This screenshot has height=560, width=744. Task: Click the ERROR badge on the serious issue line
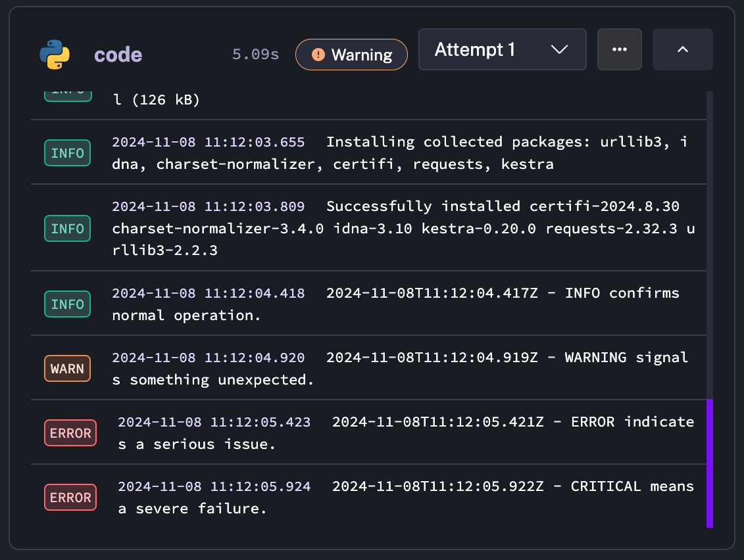[x=70, y=432]
